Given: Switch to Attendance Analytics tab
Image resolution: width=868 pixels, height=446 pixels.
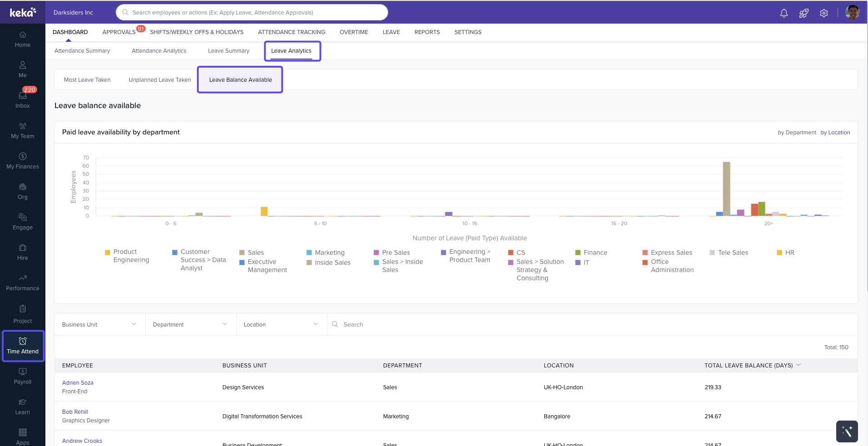Looking at the screenshot, I should click(159, 51).
